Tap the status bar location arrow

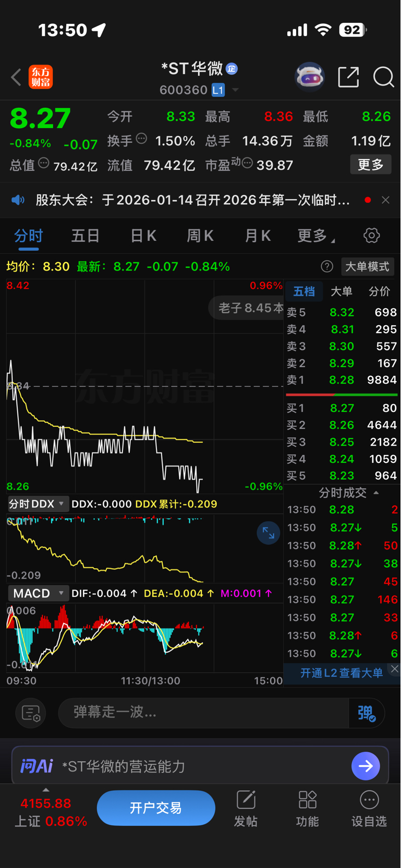(x=99, y=30)
